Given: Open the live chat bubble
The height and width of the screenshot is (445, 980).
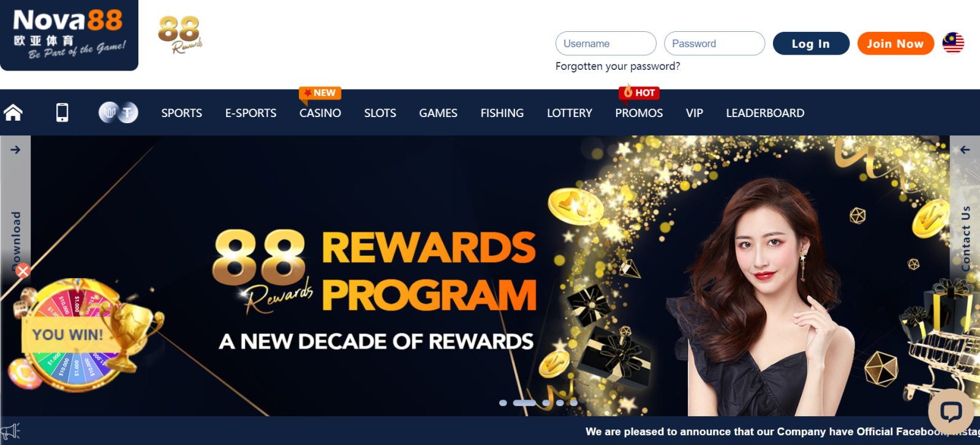Looking at the screenshot, I should click(951, 411).
